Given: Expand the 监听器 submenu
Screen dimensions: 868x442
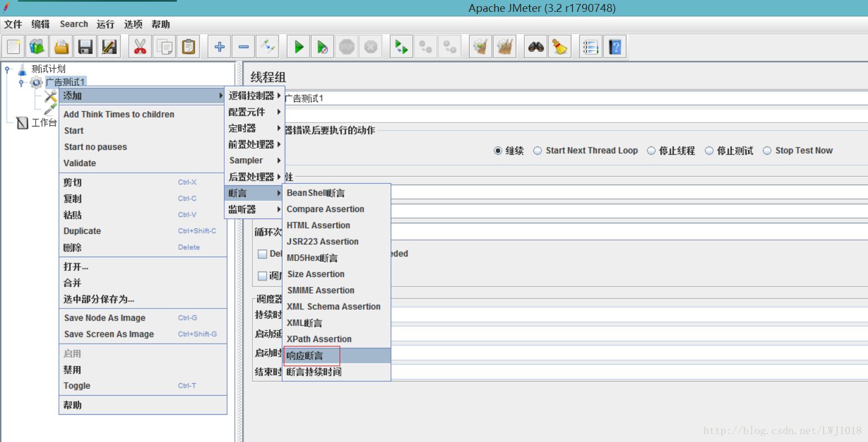Looking at the screenshot, I should (x=254, y=209).
